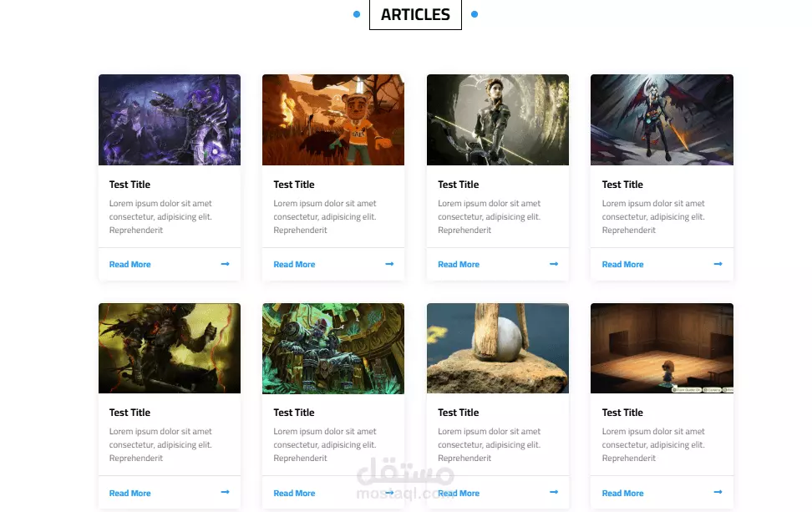The height and width of the screenshot is (512, 812).
Task: Follow Read More on the wooden room card
Action: (622, 494)
